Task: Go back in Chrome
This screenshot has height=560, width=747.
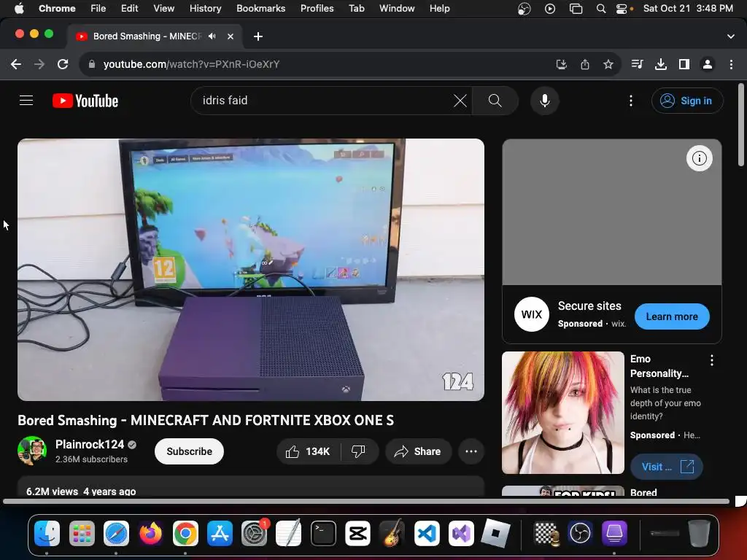Action: pyautogui.click(x=16, y=64)
